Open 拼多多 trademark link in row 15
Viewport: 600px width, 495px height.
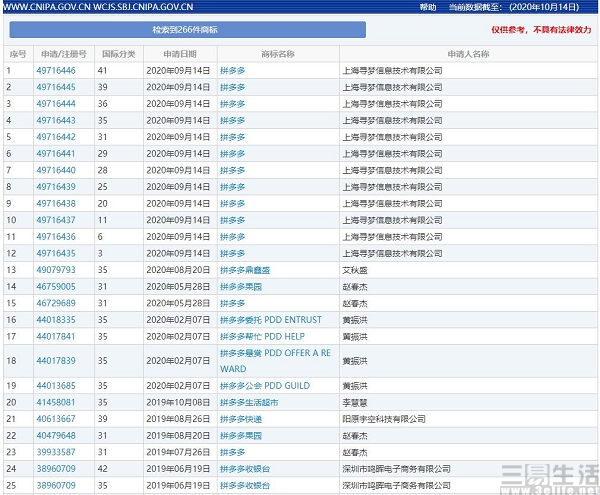coord(232,303)
